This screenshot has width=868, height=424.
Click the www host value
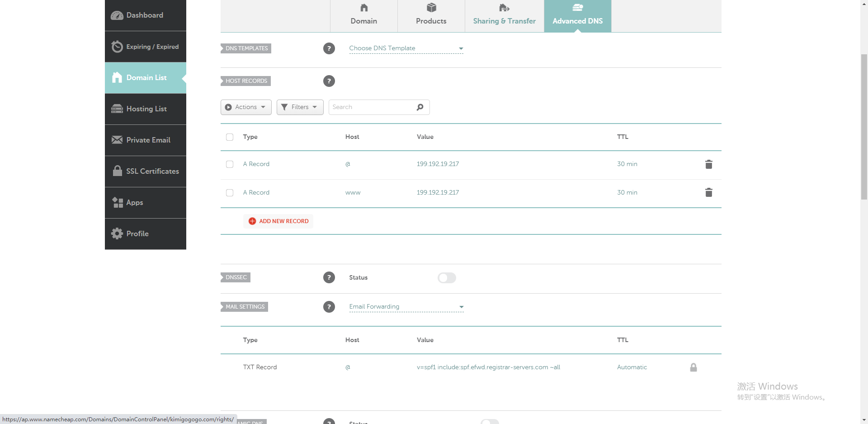pos(353,193)
